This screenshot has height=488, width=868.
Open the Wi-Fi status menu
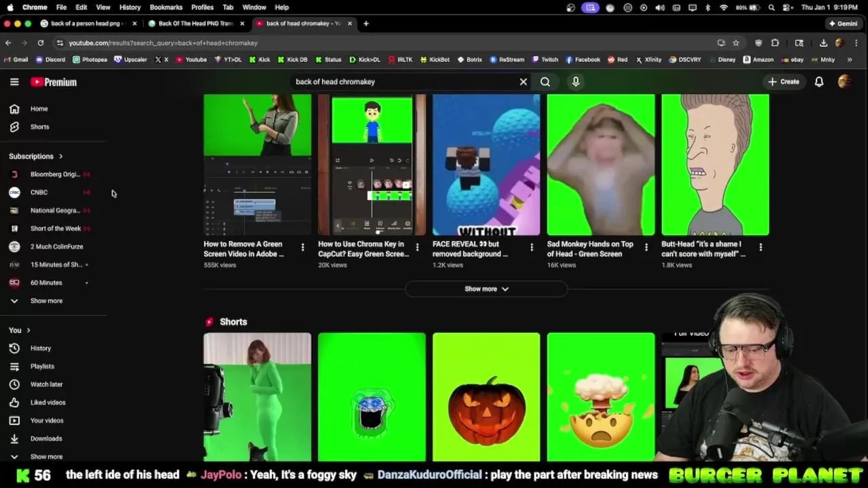724,7
